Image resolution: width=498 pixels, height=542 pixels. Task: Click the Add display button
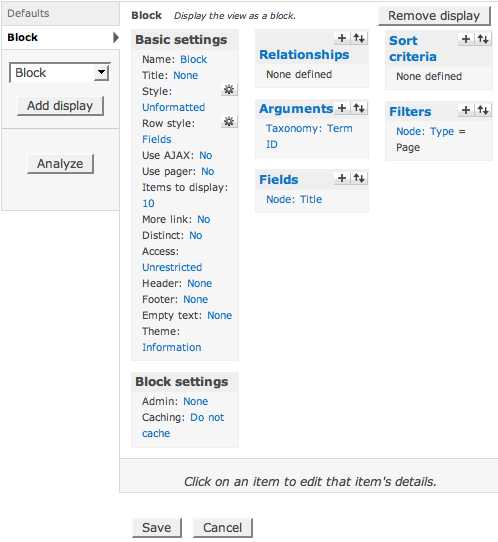pyautogui.click(x=60, y=106)
